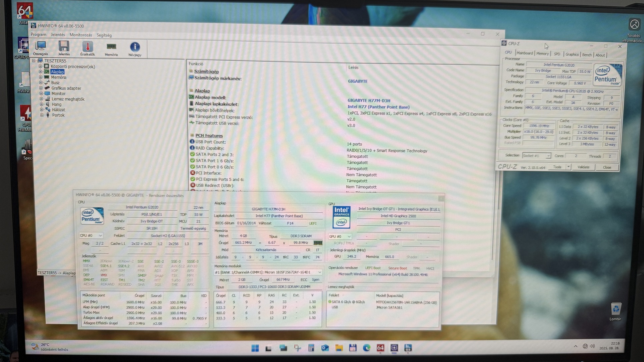Click the Validate button in CPU-Z
644x362 pixels.
coord(583,167)
